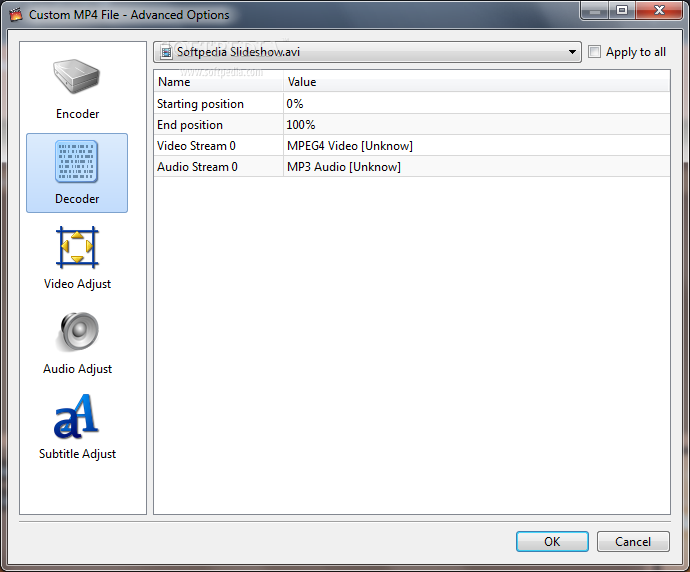Dismiss the dialog with Cancel button

[633, 541]
